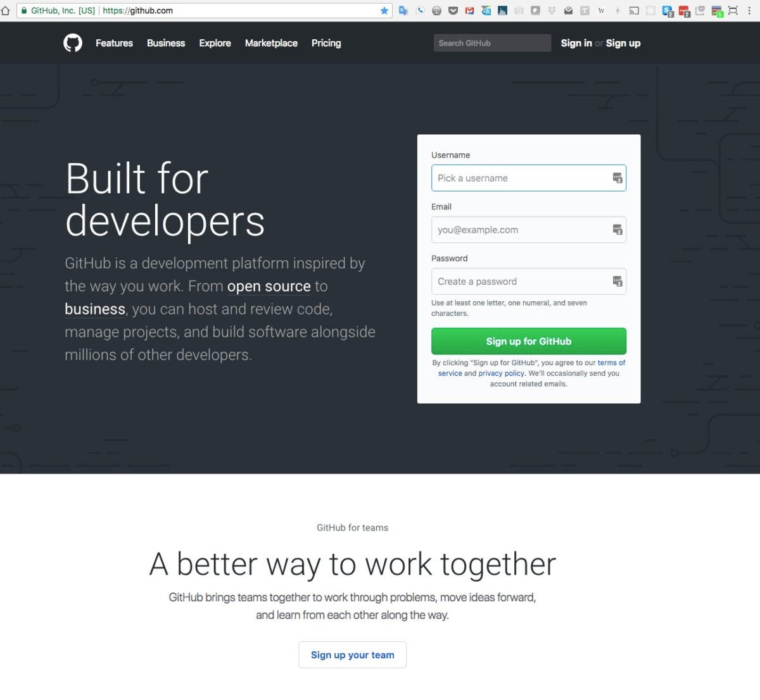Click the shield extension icon
The image size is (760, 700).
coord(535,11)
